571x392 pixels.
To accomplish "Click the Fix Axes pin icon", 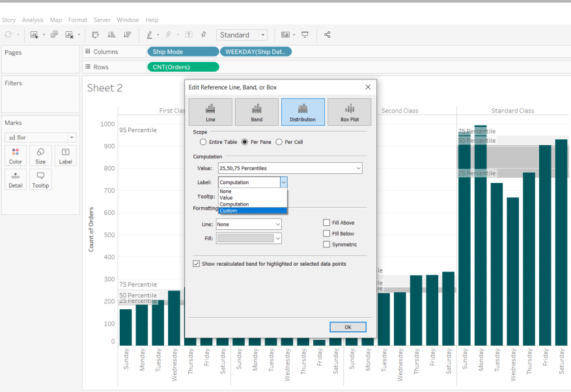I will (x=204, y=35).
